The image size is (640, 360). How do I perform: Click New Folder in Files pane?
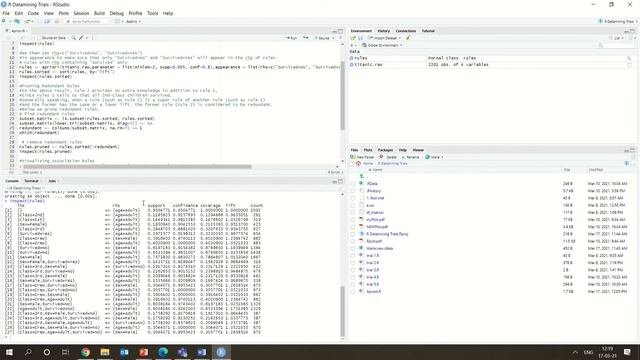pyautogui.click(x=362, y=157)
